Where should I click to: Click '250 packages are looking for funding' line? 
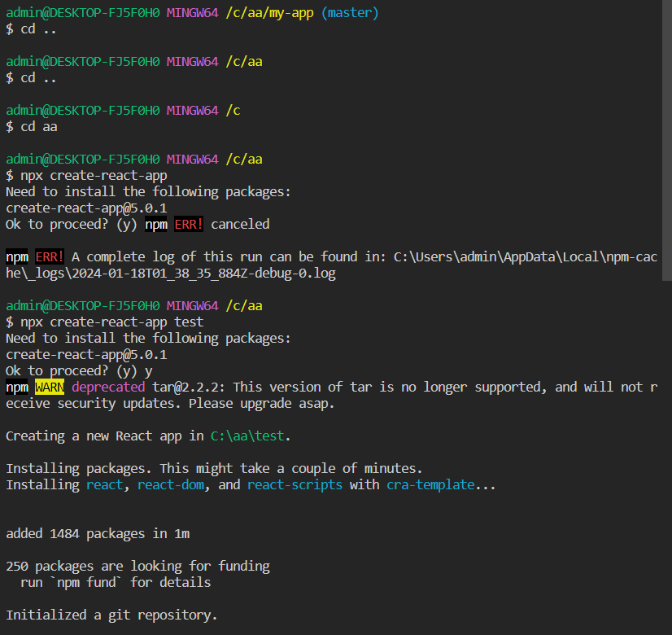click(137, 567)
